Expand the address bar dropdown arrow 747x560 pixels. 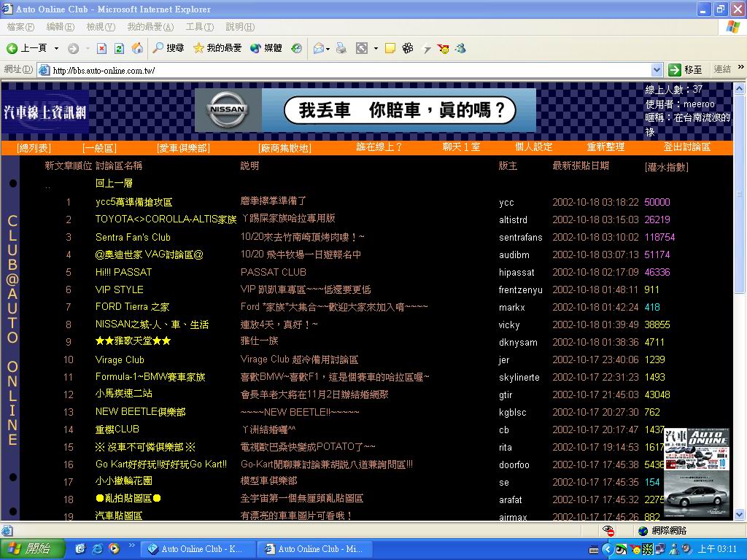(657, 70)
